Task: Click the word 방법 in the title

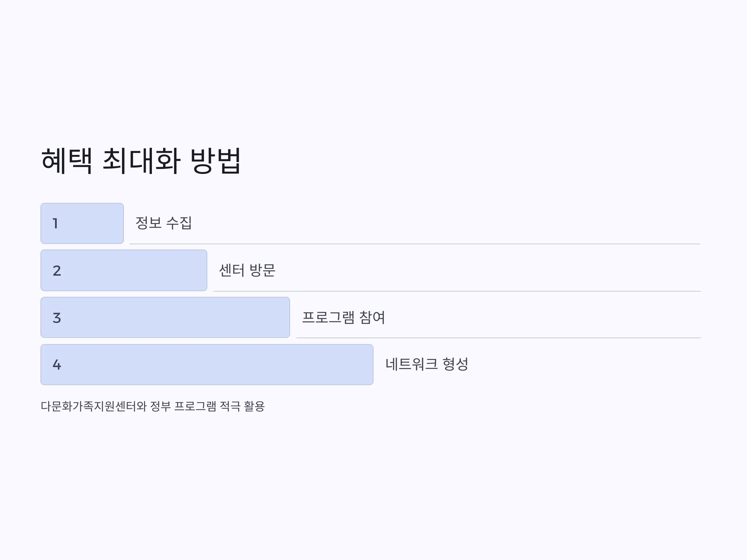Action: (x=215, y=161)
